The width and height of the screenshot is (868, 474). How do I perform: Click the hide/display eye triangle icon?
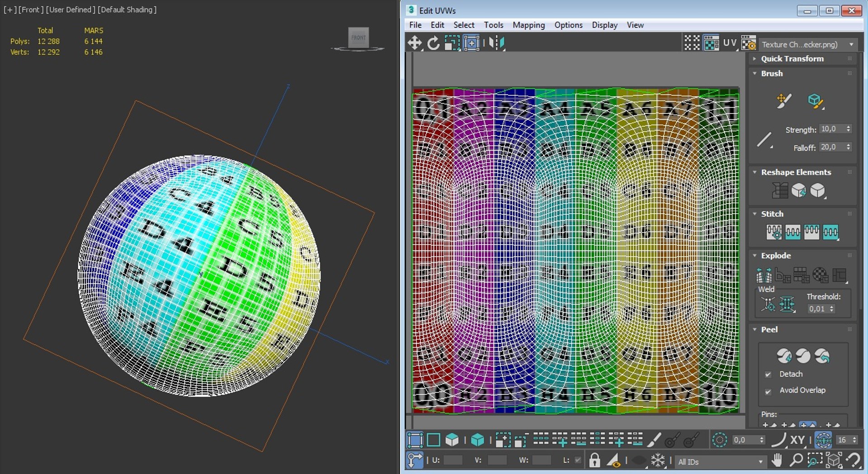coord(613,461)
